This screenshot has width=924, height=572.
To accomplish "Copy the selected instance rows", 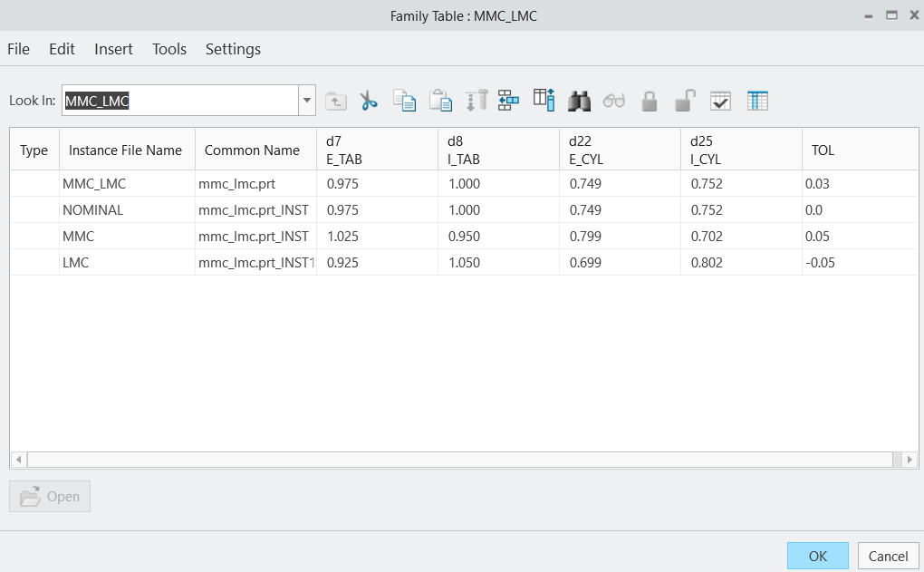I will pos(405,100).
